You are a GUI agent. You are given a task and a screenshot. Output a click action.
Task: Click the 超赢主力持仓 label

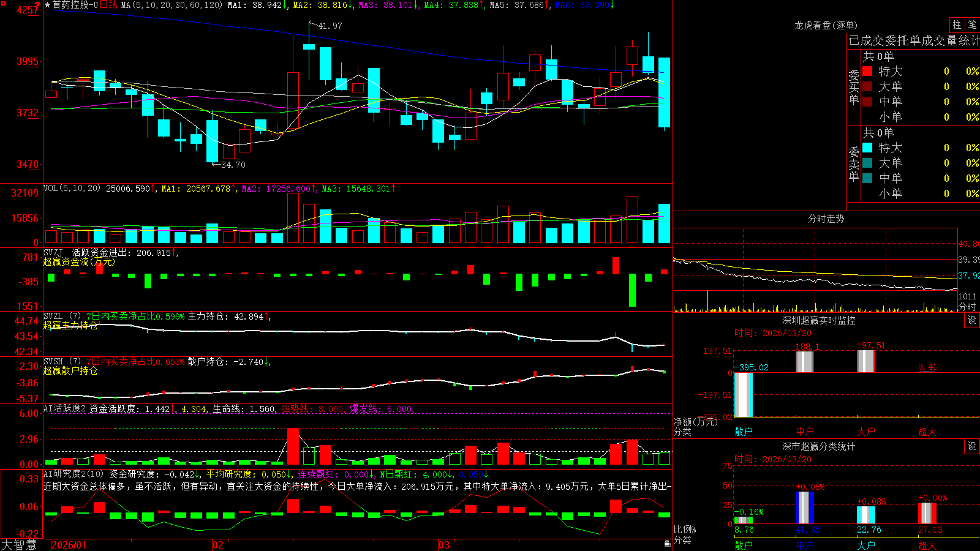point(70,325)
